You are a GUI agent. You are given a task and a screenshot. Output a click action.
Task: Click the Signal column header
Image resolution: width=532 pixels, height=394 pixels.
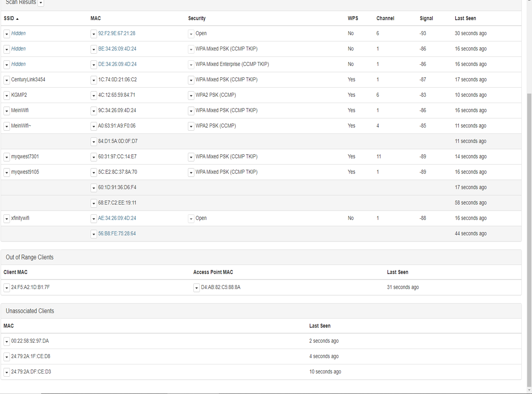coord(426,19)
